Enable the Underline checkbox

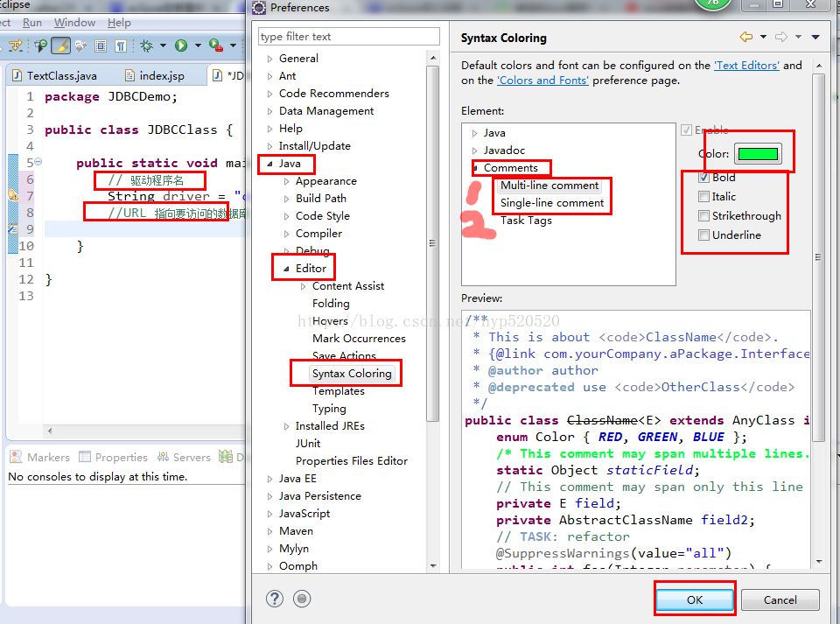coord(703,235)
